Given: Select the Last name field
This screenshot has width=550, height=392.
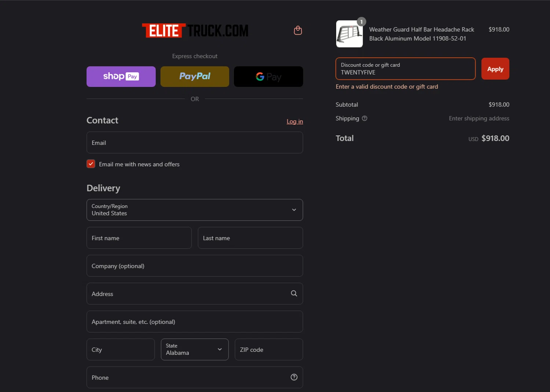Looking at the screenshot, I should coord(250,238).
